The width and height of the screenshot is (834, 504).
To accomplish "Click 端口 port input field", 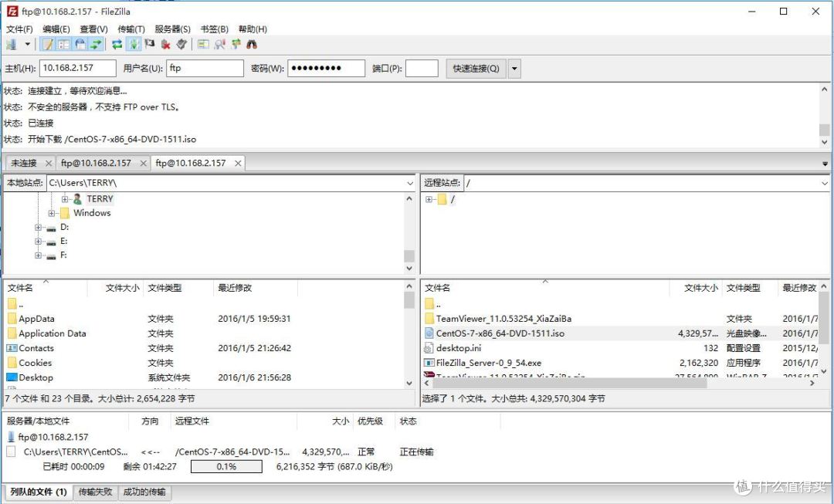I will click(x=422, y=68).
